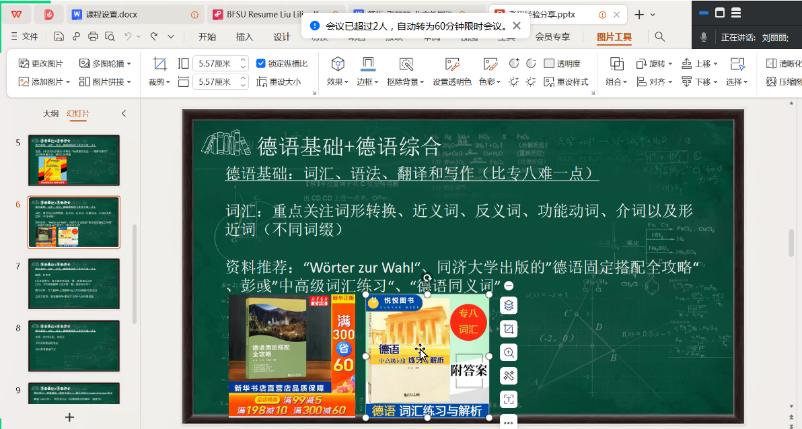Viewport: 802px width, 429px height.
Task: Select slide 7 thumbnail in the panel
Action: tap(74, 283)
